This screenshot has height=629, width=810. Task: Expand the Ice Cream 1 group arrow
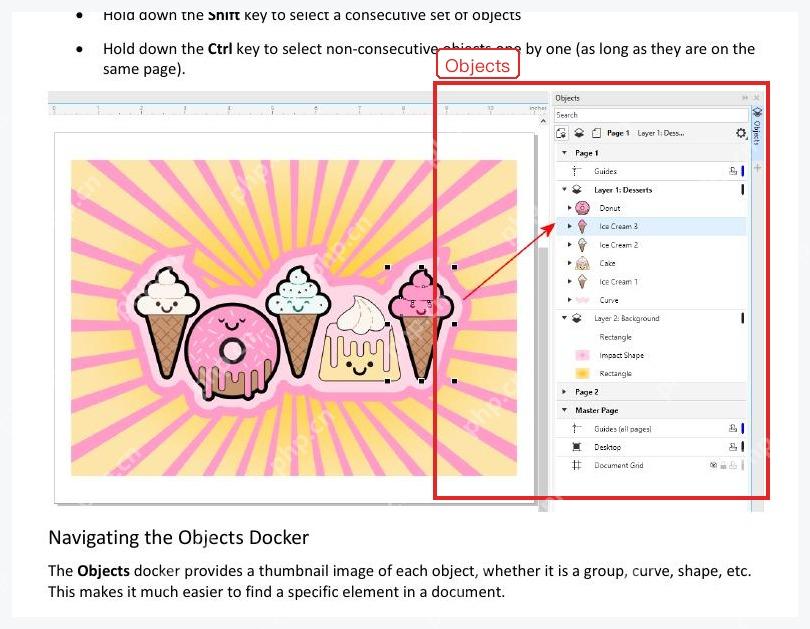point(570,281)
